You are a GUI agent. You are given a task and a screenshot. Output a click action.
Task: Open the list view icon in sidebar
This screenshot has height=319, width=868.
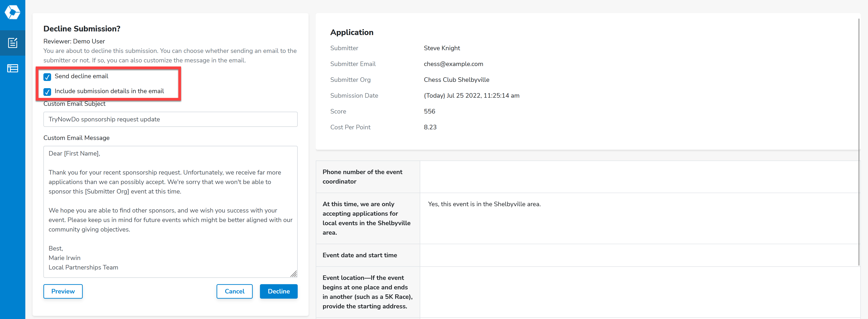pos(12,68)
